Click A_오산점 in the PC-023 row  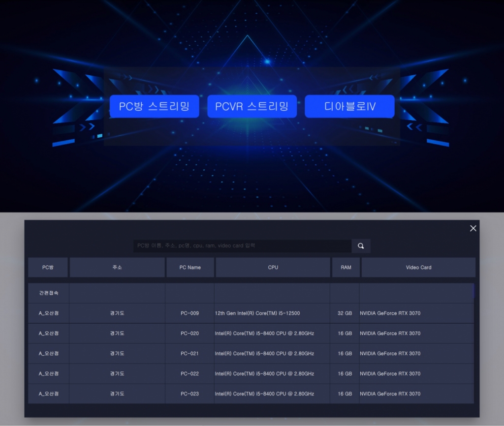click(49, 394)
